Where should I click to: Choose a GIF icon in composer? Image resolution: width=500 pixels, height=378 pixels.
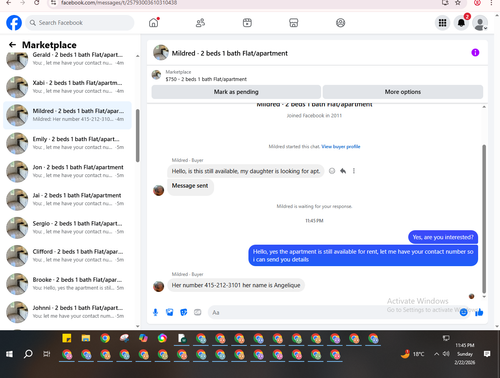(198, 312)
